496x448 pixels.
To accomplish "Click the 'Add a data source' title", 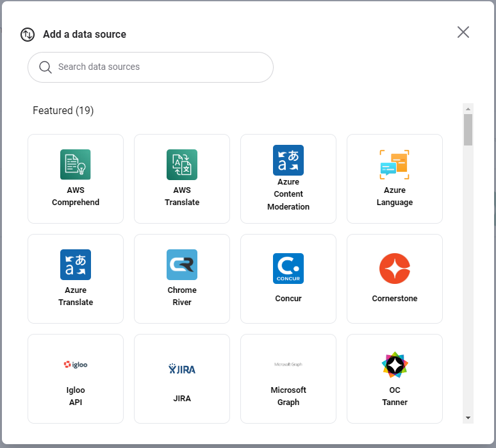I will [x=85, y=34].
